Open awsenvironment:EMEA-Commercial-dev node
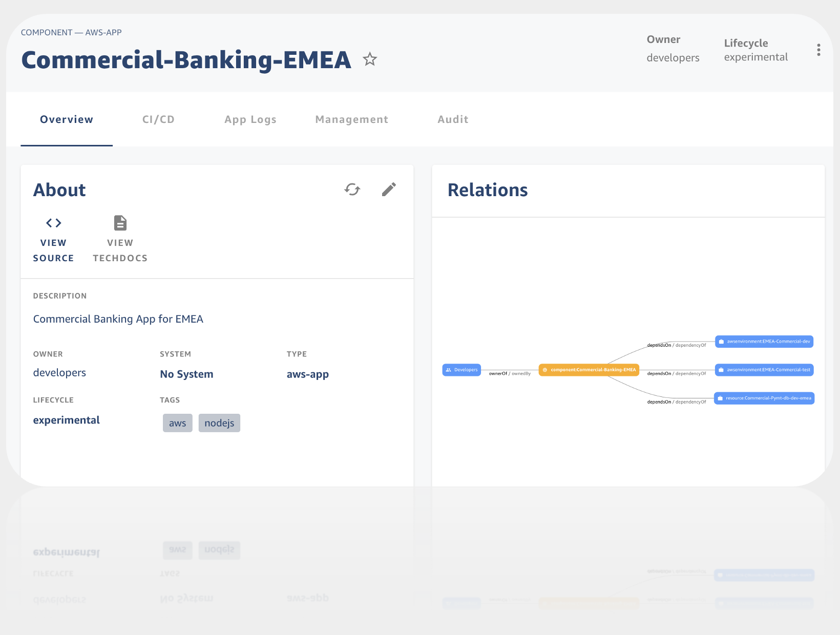This screenshot has width=840, height=635. pyautogui.click(x=764, y=342)
